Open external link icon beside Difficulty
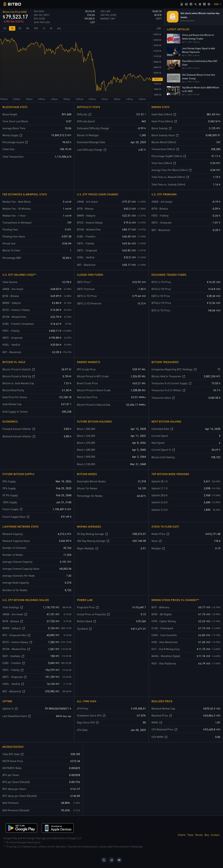Image resolution: width=223 pixels, height=868 pixels. [x=90, y=115]
